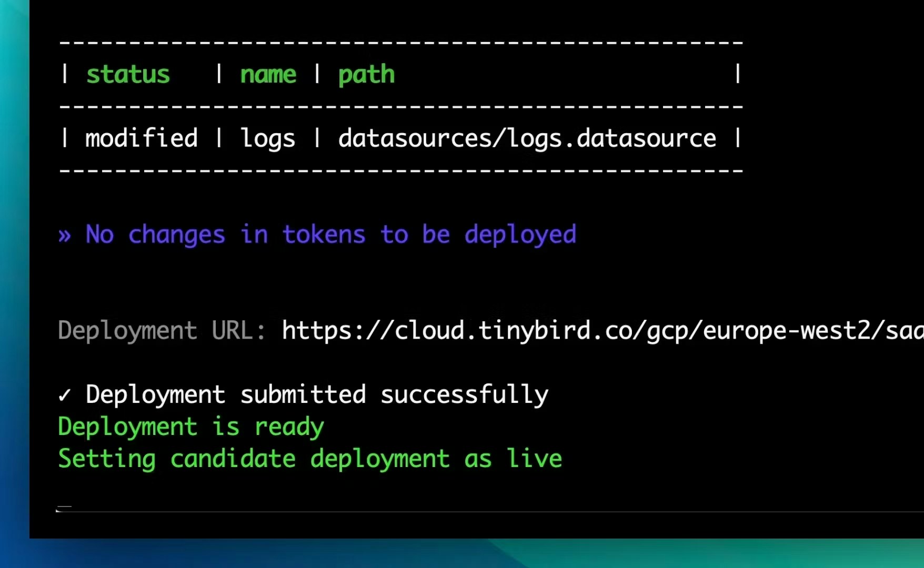
Task: Select the 'modified' status cell
Action: click(142, 138)
